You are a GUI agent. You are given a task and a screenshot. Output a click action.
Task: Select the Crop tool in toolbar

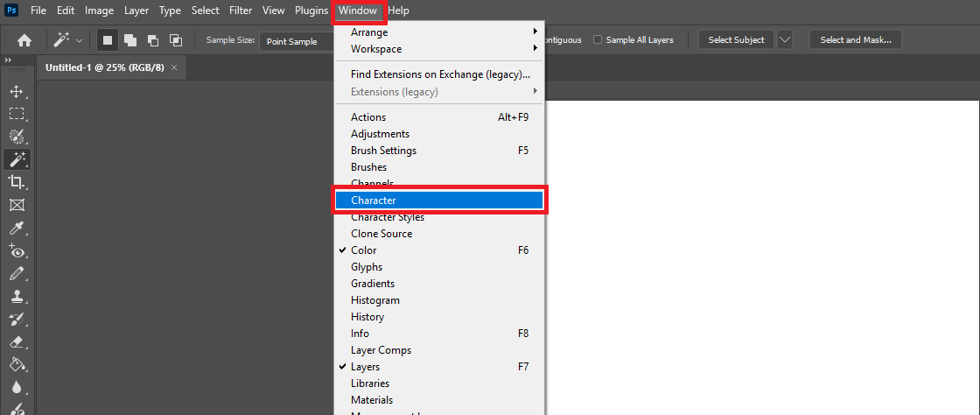coord(16,182)
